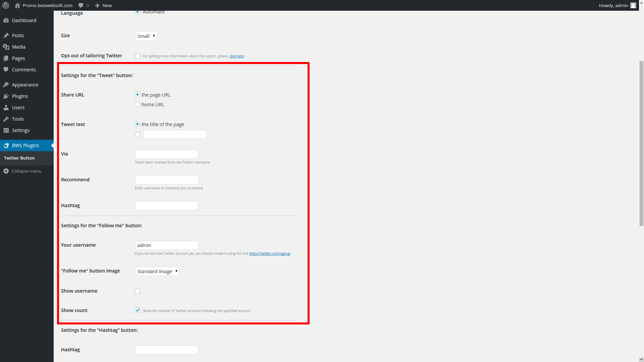Click the Media icon in sidebar

pyautogui.click(x=6, y=47)
